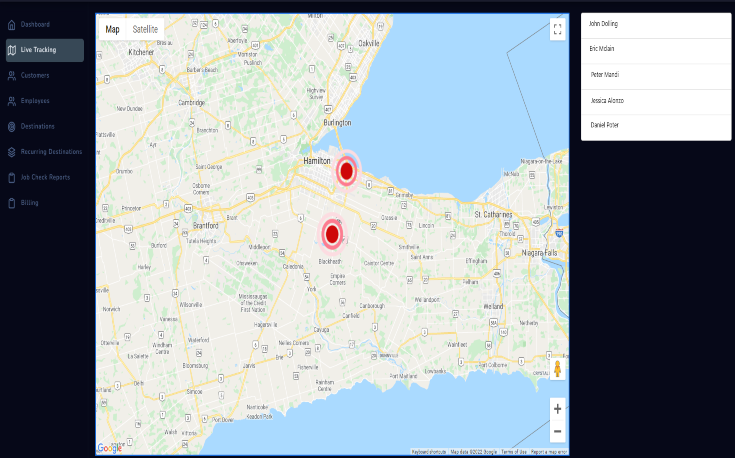Click the Billing icon in sidebar
The width and height of the screenshot is (735, 458).
(x=11, y=203)
